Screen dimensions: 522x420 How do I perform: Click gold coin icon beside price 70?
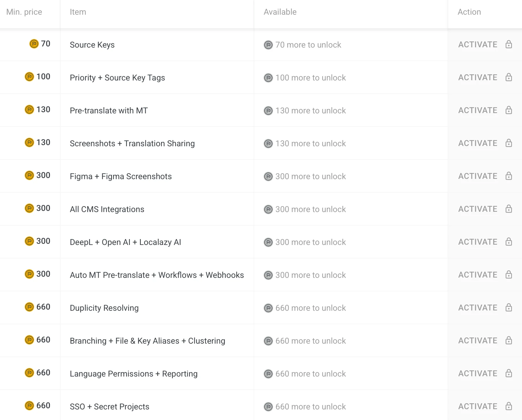34,44
